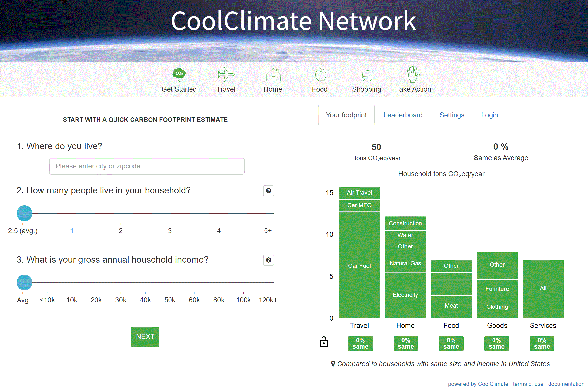Click the Electricity bar segment
The height and width of the screenshot is (390, 588).
tap(405, 295)
